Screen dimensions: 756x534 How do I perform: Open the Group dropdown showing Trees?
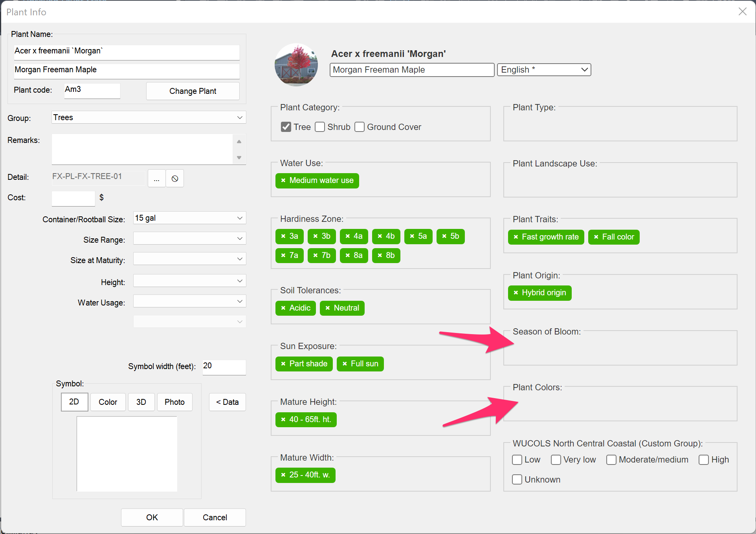point(149,117)
